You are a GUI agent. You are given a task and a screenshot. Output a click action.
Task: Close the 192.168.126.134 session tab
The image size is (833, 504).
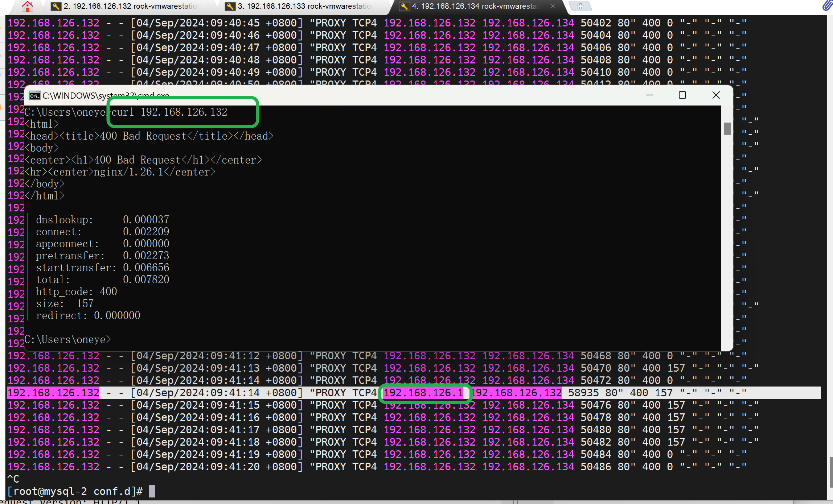(553, 6)
